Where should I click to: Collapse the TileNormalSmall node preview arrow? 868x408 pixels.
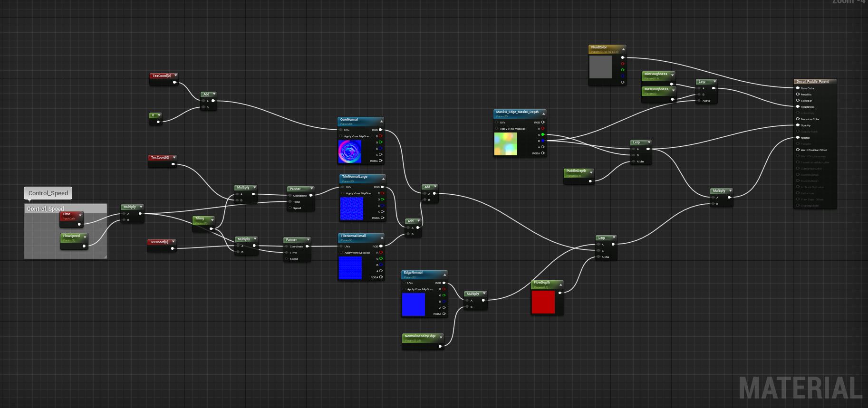(382, 237)
